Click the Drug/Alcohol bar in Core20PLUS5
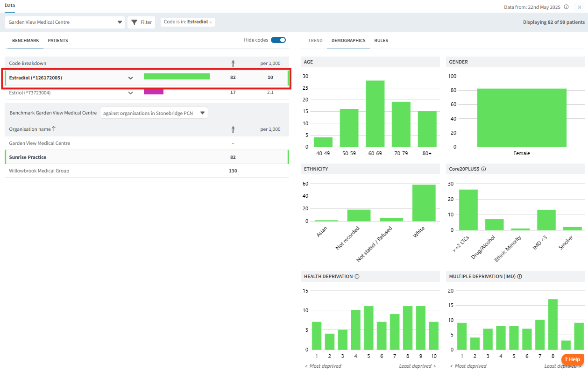Viewport: 588px width, 372px height. (494, 224)
